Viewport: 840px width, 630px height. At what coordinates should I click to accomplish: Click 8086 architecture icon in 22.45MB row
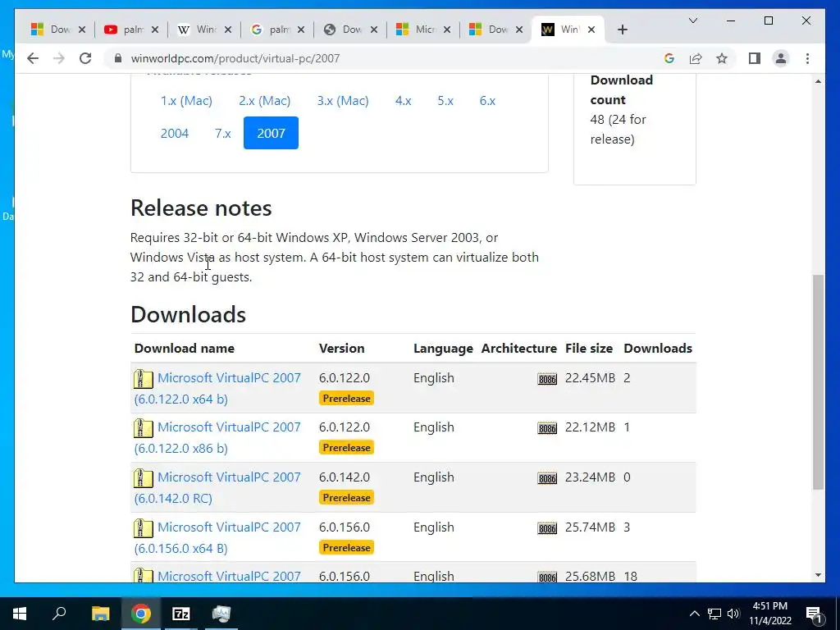547,379
